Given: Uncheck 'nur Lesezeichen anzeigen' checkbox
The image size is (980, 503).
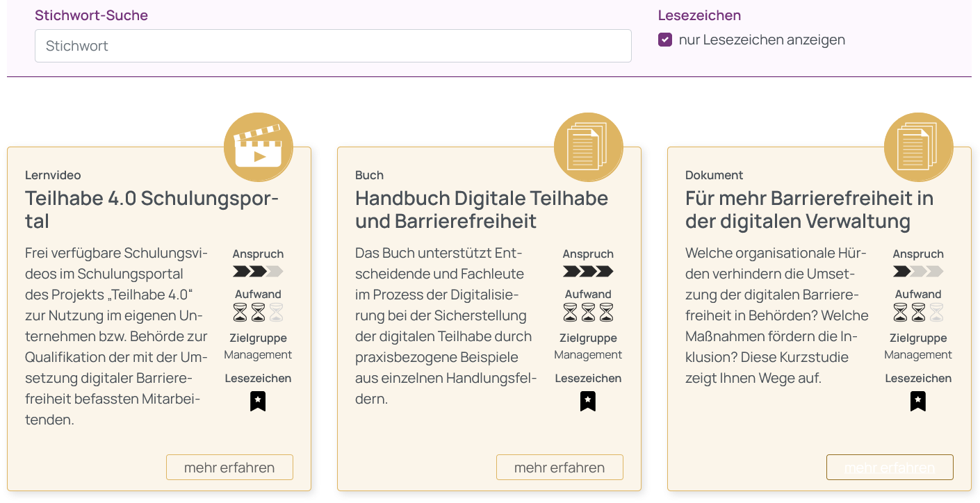Looking at the screenshot, I should [x=665, y=40].
